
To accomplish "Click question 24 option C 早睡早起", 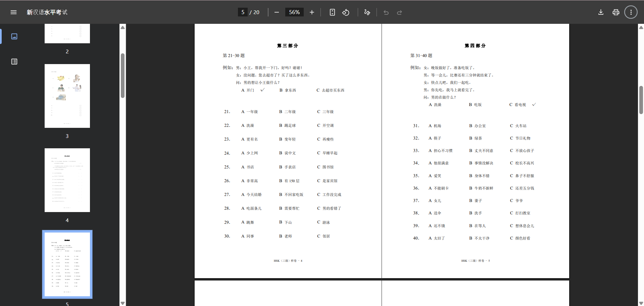I will pyautogui.click(x=328, y=153).
